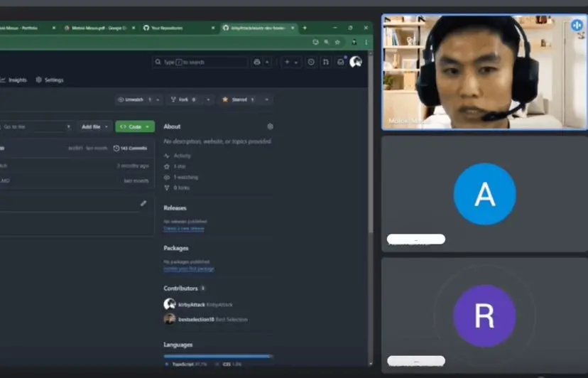Click the 1 watching text
The width and height of the screenshot is (588, 378).
(x=185, y=177)
